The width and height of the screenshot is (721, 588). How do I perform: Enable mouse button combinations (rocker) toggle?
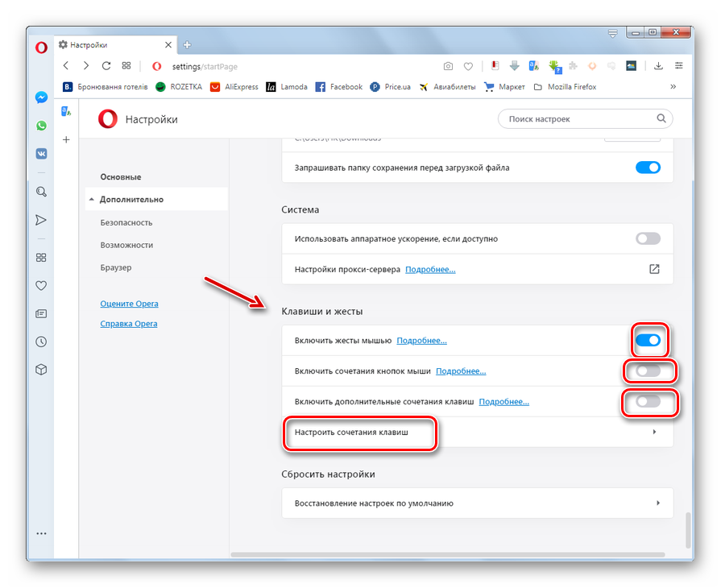point(648,371)
